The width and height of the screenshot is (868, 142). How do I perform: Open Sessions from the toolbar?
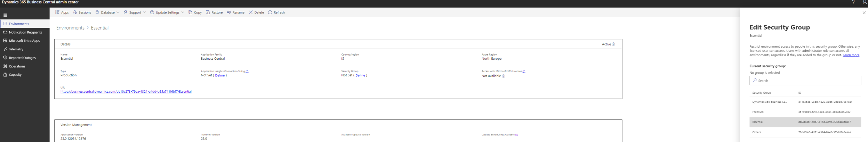[x=82, y=12]
